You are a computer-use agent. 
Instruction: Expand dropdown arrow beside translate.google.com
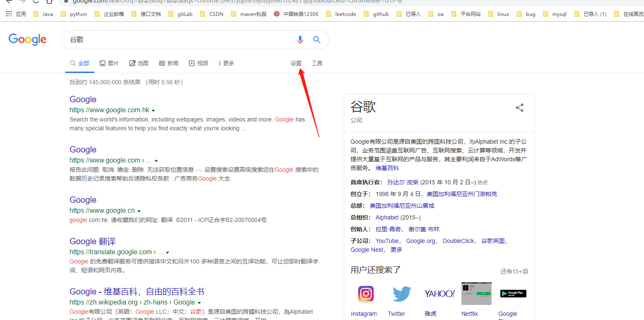167,253
